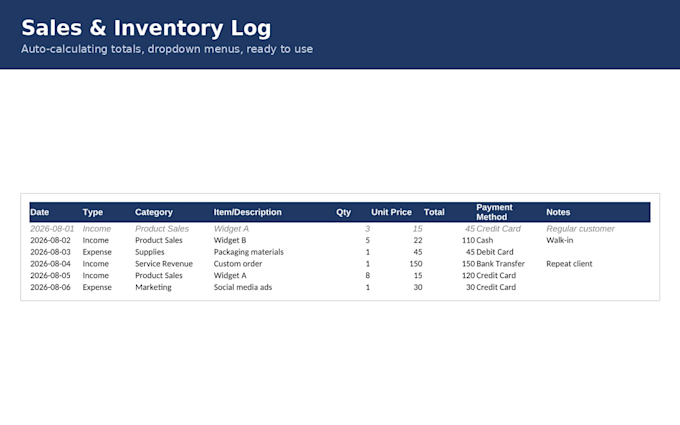The image size is (680, 425).
Task: Click unit price "30" in Social media ads row
Action: click(418, 287)
